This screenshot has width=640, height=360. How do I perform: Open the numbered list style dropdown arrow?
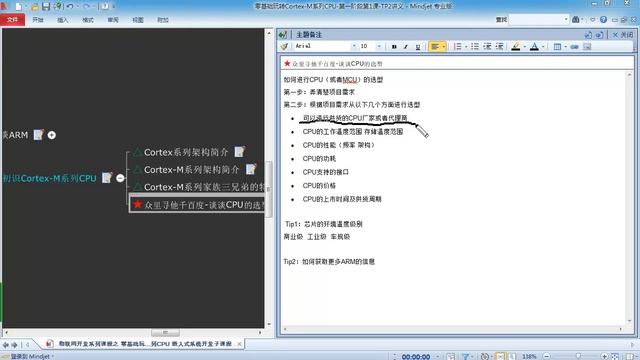(466, 47)
